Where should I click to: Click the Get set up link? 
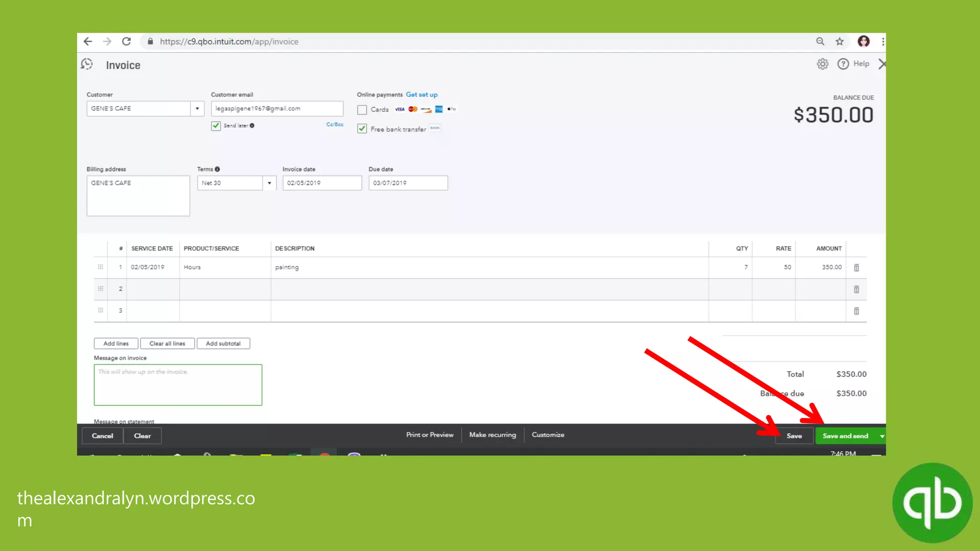pyautogui.click(x=422, y=95)
